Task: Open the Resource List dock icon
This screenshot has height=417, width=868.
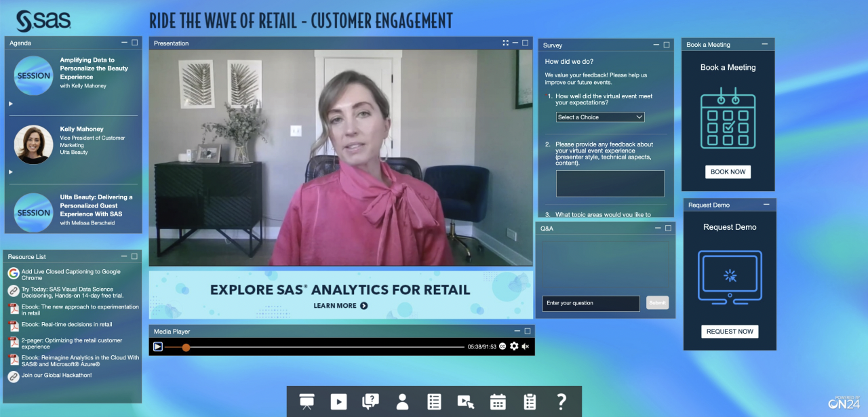Action: [434, 401]
